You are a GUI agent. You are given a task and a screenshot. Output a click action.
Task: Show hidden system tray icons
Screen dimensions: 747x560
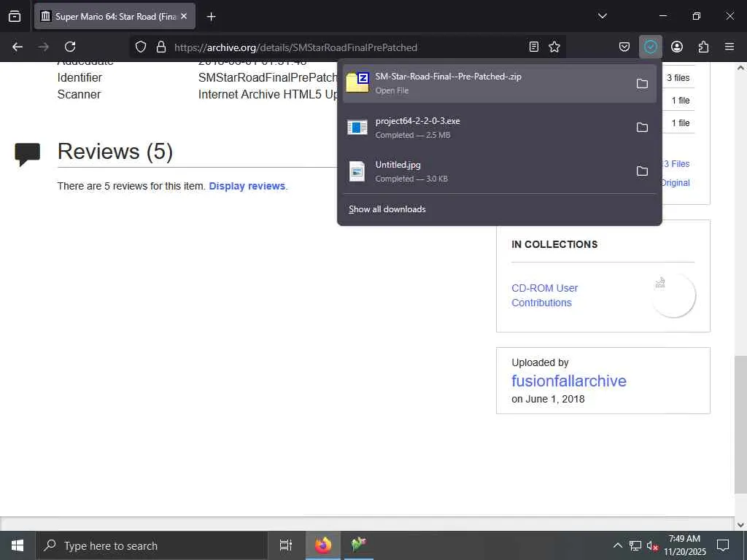tap(617, 545)
